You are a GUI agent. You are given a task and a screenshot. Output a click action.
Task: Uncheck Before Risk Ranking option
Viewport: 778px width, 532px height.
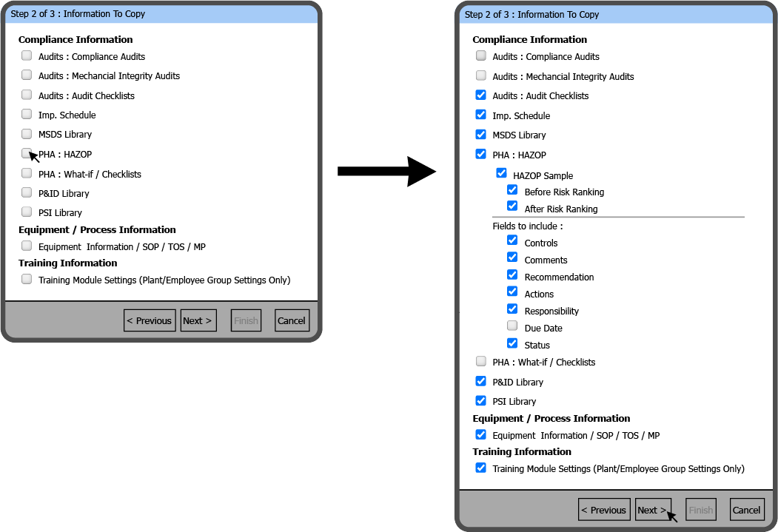[512, 190]
